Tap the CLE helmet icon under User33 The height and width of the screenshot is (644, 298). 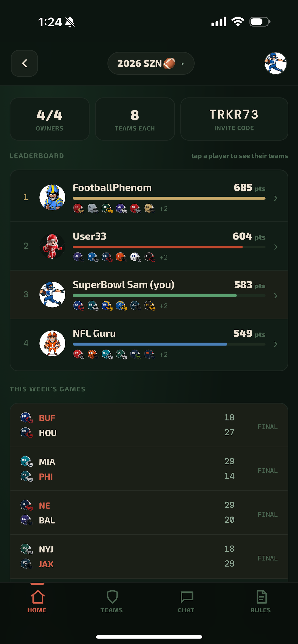click(121, 257)
